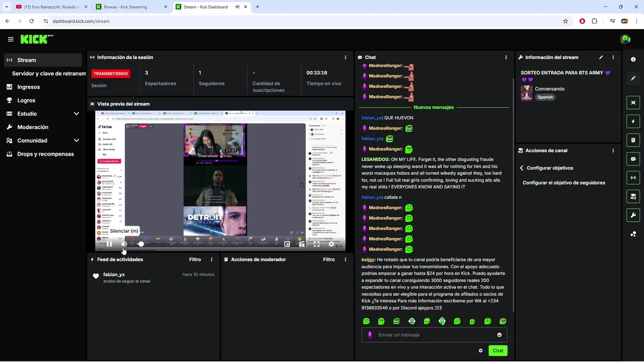Screen dimensions: 644x362
Task: Toggle the channel actions camera sidebar button
Action: [x=633, y=196]
